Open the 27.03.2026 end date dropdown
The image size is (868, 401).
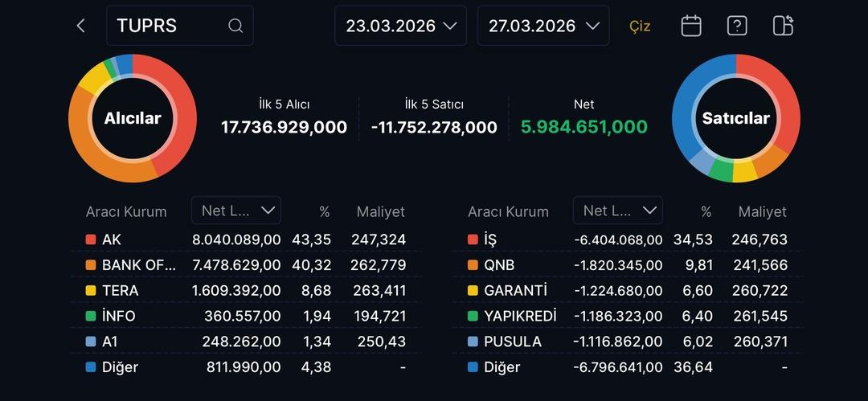tap(542, 26)
